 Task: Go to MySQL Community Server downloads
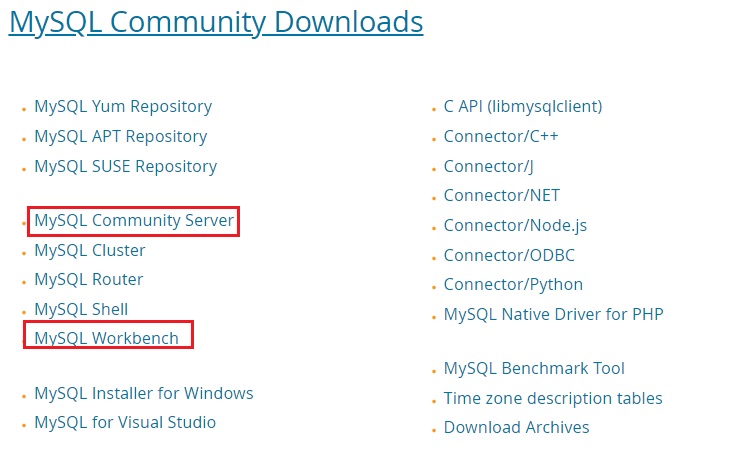134,220
